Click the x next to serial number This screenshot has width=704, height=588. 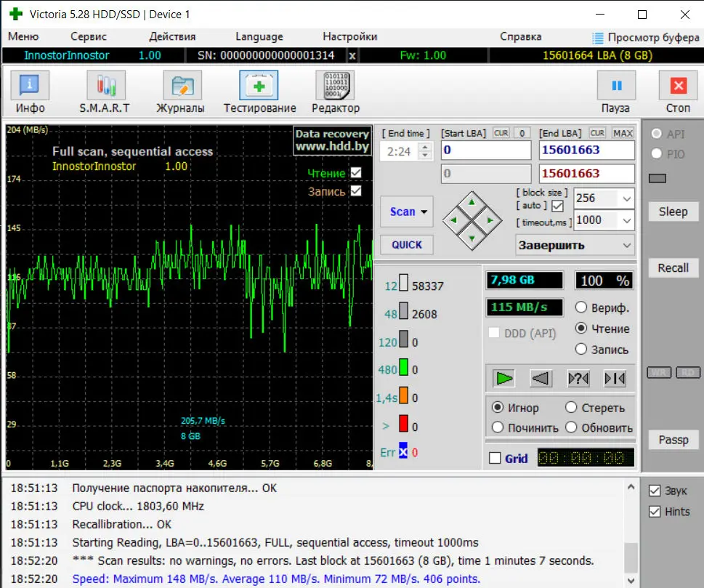pos(352,56)
